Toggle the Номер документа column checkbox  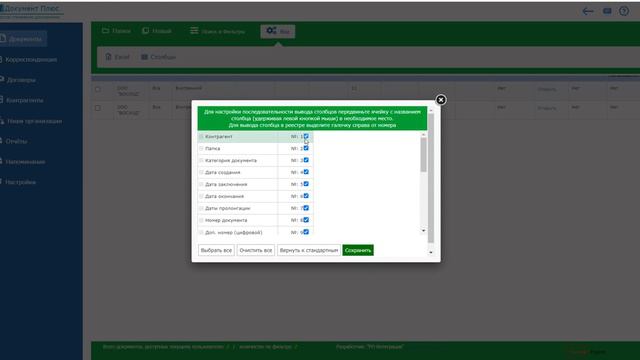pyautogui.click(x=306, y=220)
